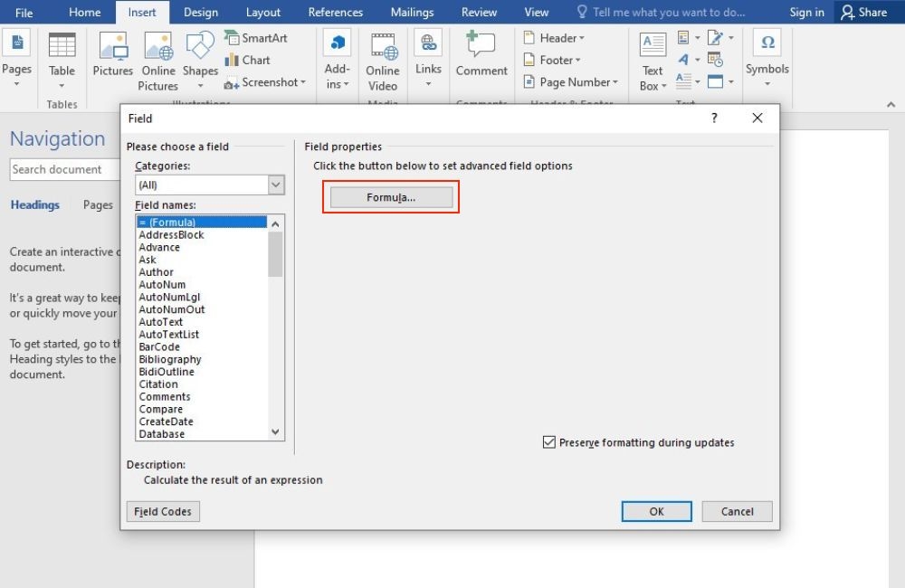Switch to the View tab
The image size is (905, 588).
(536, 12)
